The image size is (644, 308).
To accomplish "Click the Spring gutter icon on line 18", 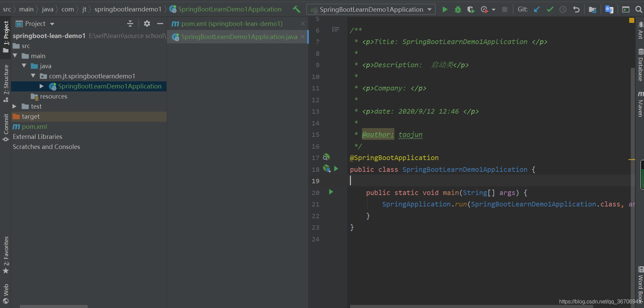I will [327, 168].
